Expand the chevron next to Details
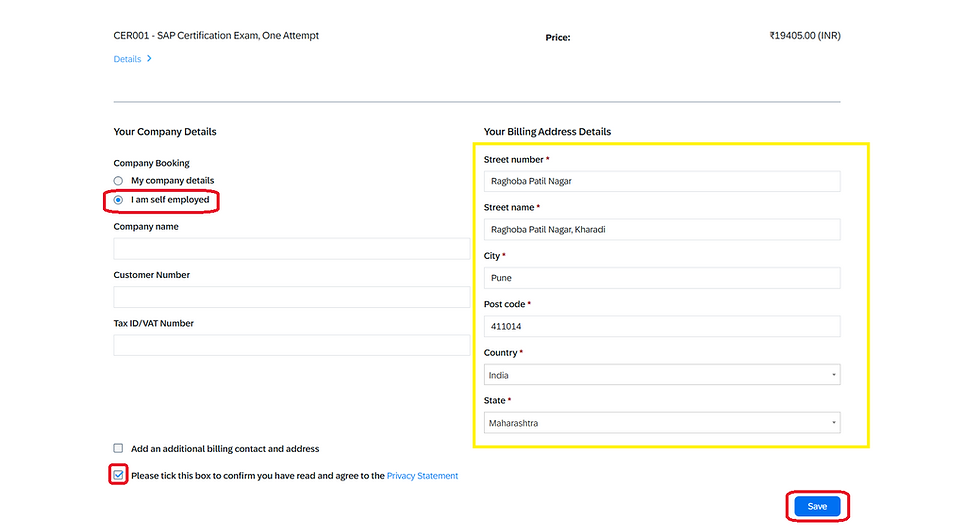This screenshot has width=980, height=532. pyautogui.click(x=149, y=59)
